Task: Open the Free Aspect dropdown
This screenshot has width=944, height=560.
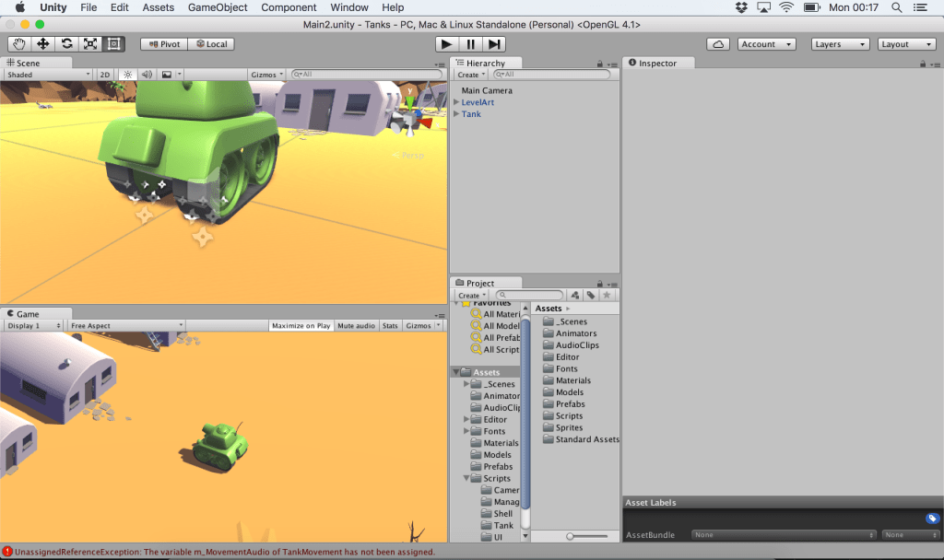Action: tap(124, 325)
